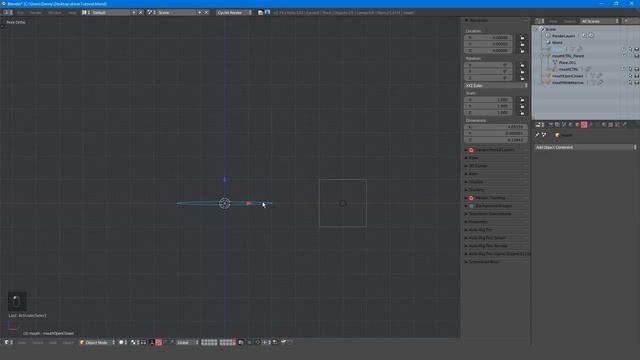Toggle render camera for mouthOpenClosed row
This screenshot has height=360, width=640.
click(x=636, y=76)
